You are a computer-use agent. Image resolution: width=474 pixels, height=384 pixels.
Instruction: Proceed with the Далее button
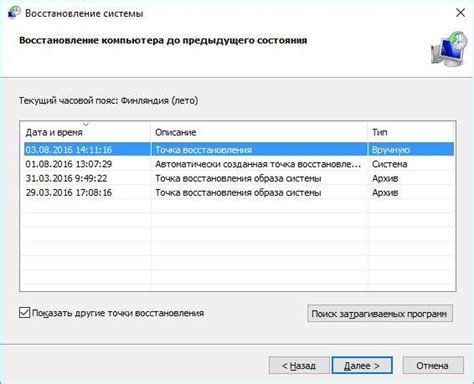click(362, 365)
